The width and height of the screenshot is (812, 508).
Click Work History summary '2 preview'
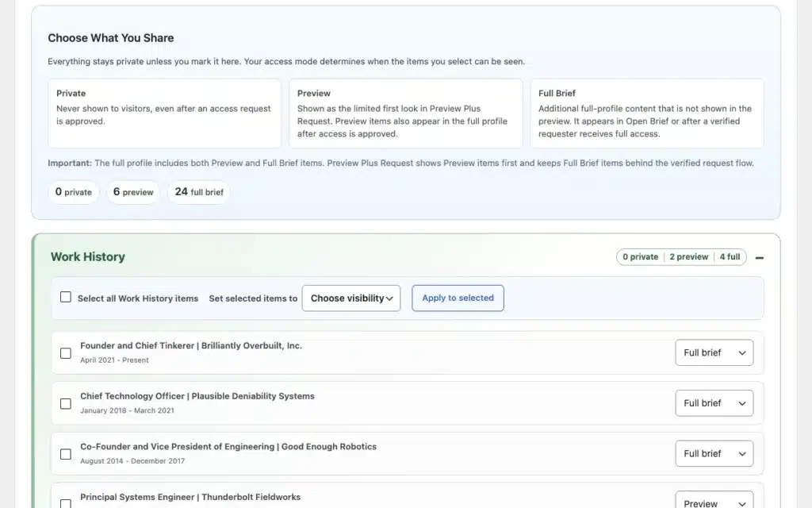click(688, 256)
